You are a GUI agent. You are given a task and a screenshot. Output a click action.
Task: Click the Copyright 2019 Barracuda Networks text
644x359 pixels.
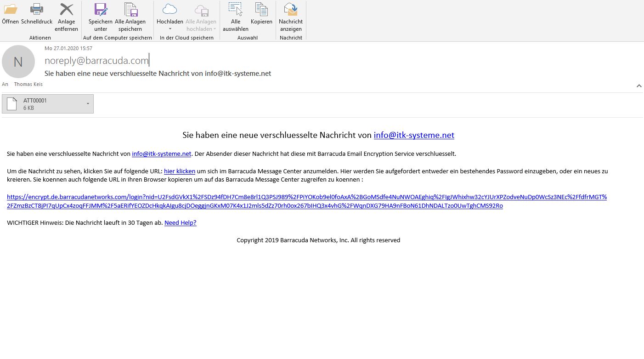coord(318,240)
